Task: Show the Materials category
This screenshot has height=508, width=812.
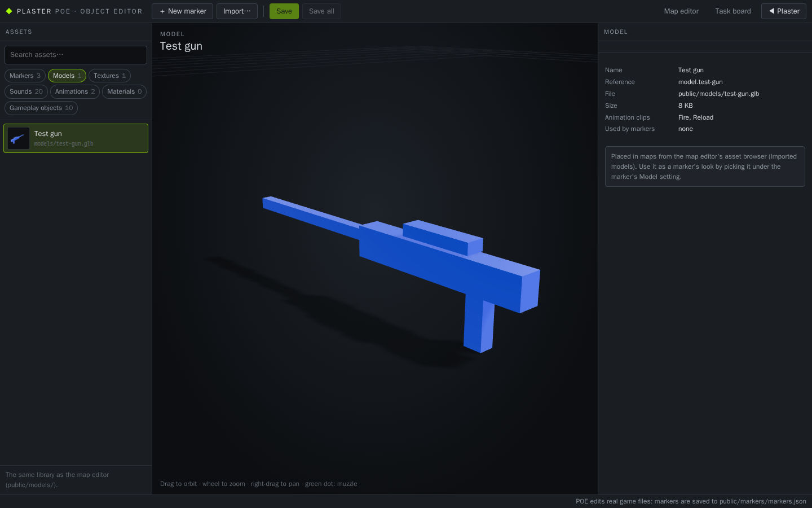Action: point(125,91)
